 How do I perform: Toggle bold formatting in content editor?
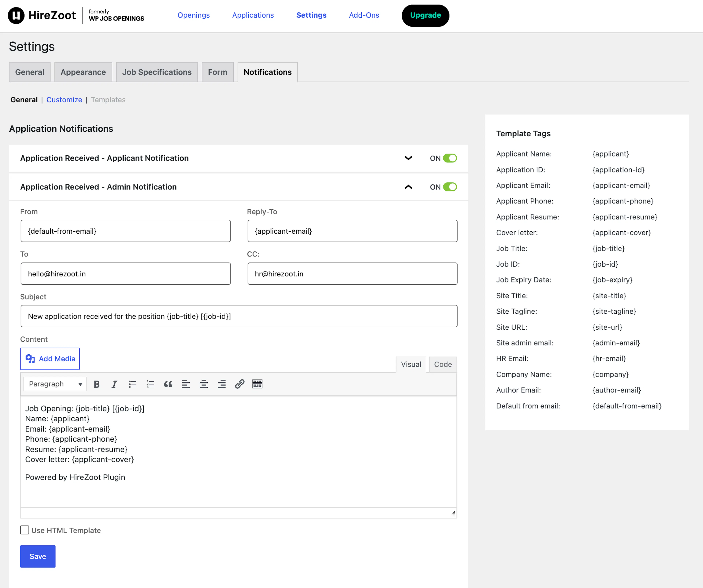tap(97, 384)
